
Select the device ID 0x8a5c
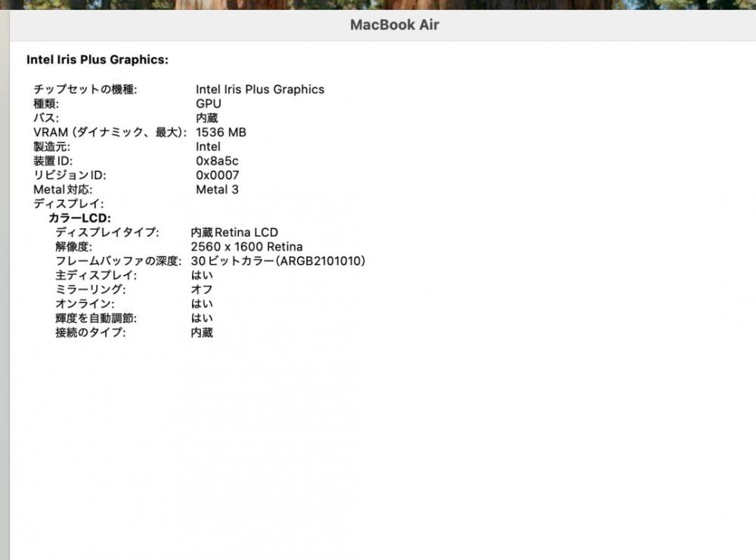point(217,161)
